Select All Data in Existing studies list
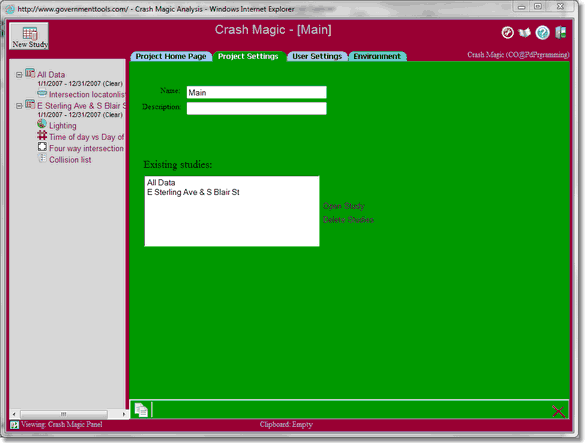Screen dimensions: 586x445 tap(161, 183)
